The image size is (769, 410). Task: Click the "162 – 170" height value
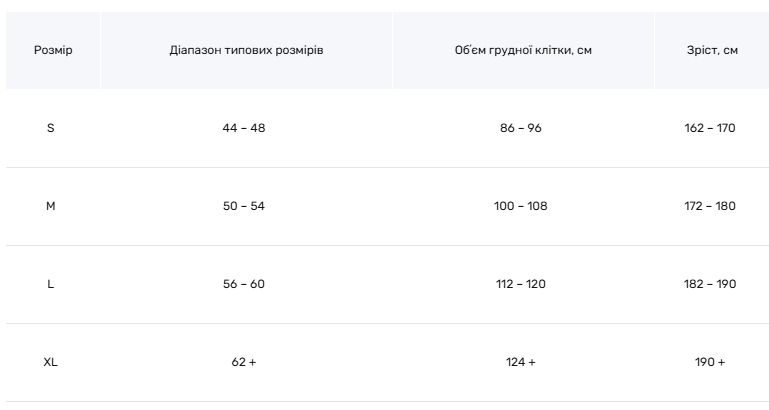(x=708, y=128)
